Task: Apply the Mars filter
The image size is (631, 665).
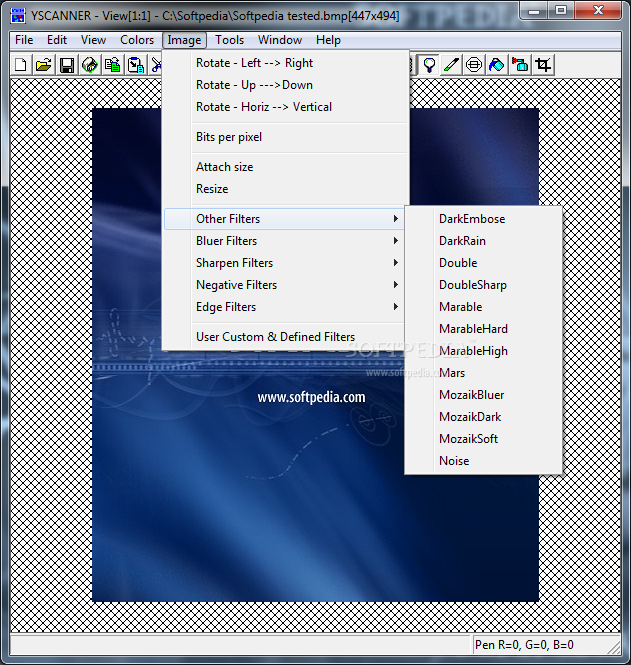Action: 483,373
